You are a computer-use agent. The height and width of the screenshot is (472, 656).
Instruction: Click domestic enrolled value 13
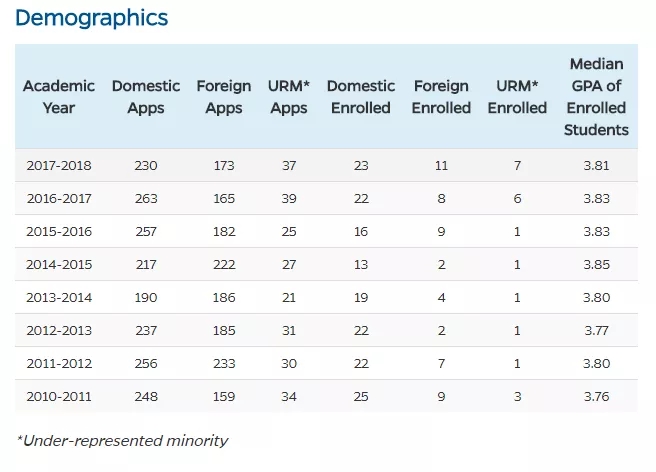pos(361,264)
